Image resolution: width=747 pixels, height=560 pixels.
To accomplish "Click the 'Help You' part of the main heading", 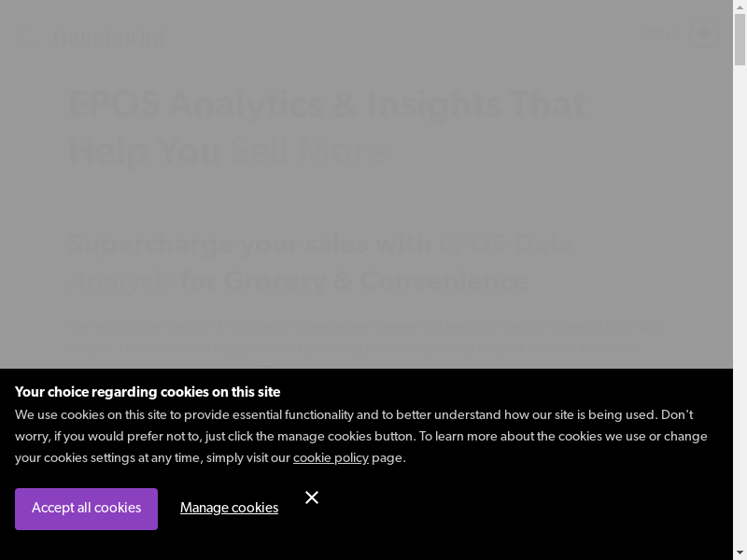I will pyautogui.click(x=145, y=151).
